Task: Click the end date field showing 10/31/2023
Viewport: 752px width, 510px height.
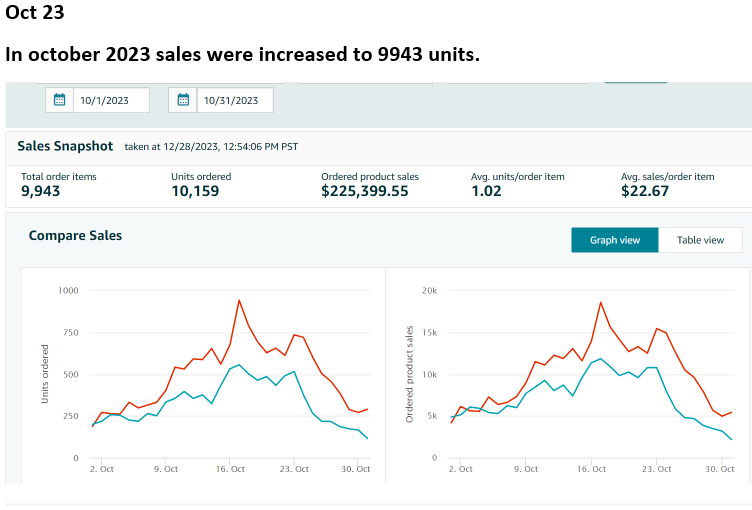Action: (x=234, y=100)
